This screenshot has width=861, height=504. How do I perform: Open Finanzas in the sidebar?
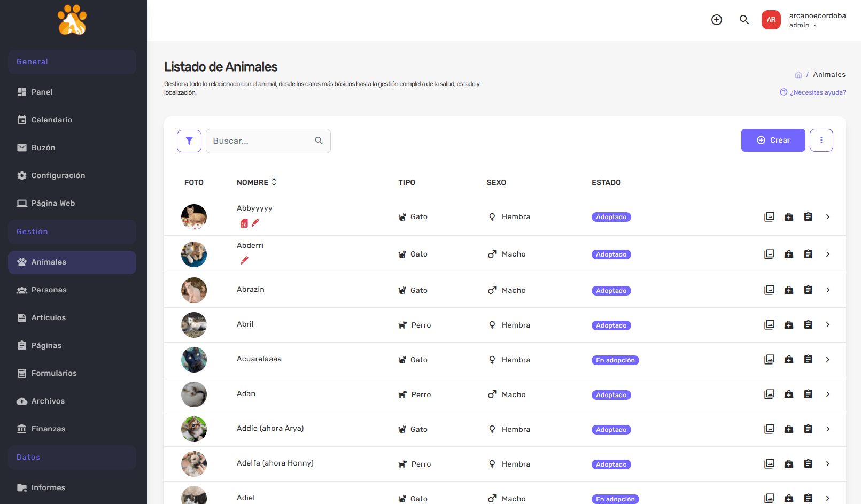48,429
